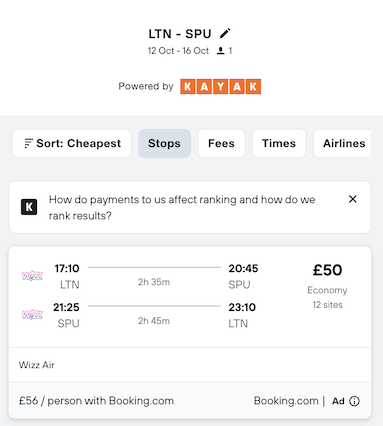
Task: Open the sort icon next to Cheapest
Action: click(28, 143)
